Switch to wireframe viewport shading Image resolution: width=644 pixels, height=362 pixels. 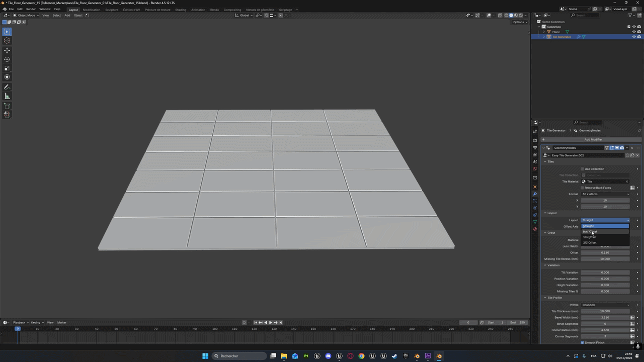pyautogui.click(x=506, y=15)
